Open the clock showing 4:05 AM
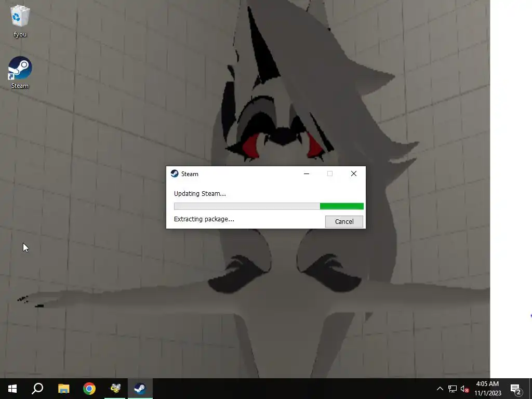532x399 pixels. pyautogui.click(x=487, y=389)
